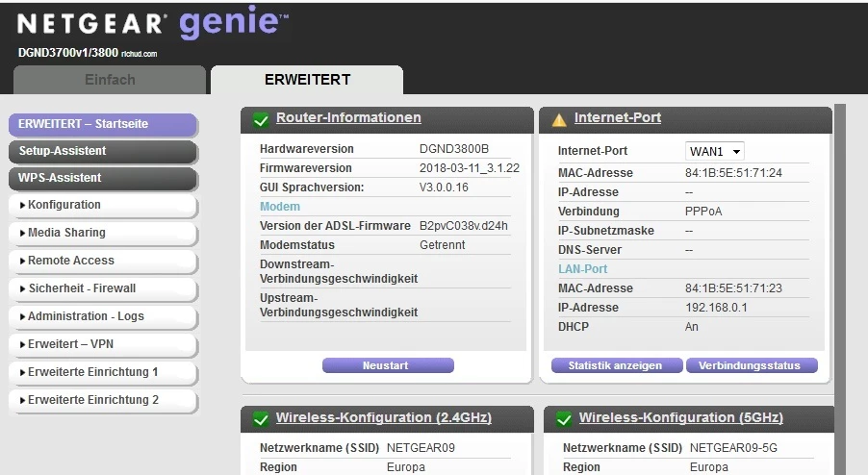868x475 pixels.
Task: Click the vertical scrollbar on the right edge
Action: (840, 288)
